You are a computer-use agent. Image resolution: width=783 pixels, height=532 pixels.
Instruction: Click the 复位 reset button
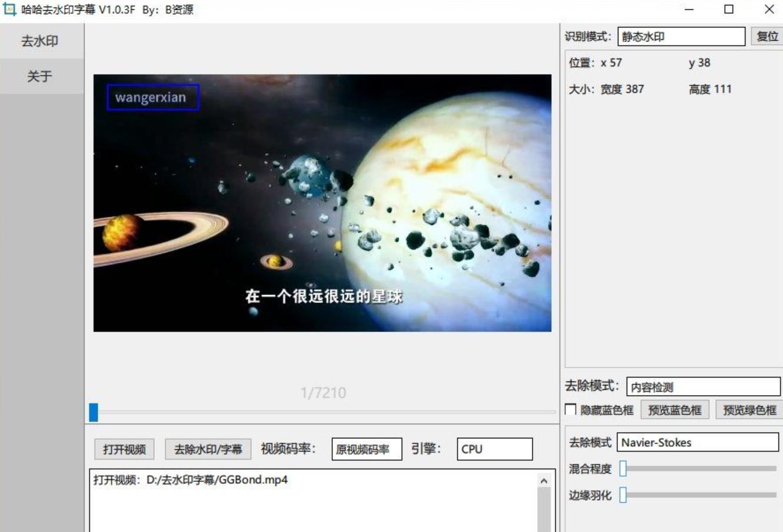[x=767, y=36]
